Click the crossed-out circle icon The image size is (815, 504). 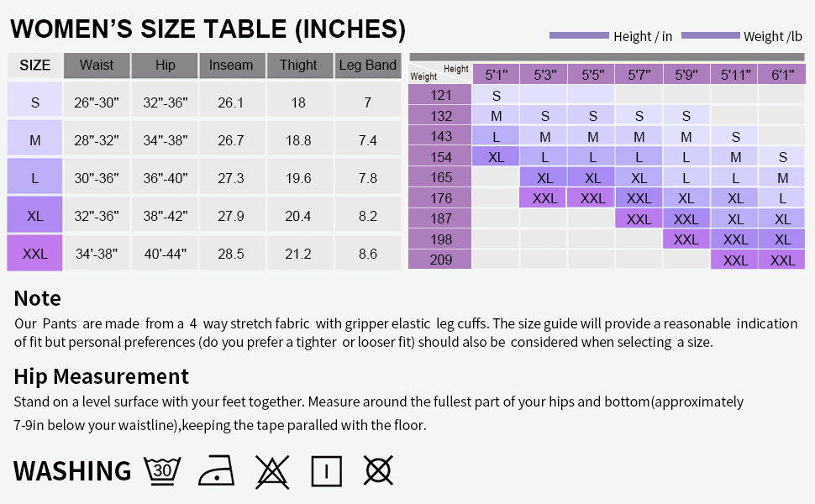(x=377, y=471)
